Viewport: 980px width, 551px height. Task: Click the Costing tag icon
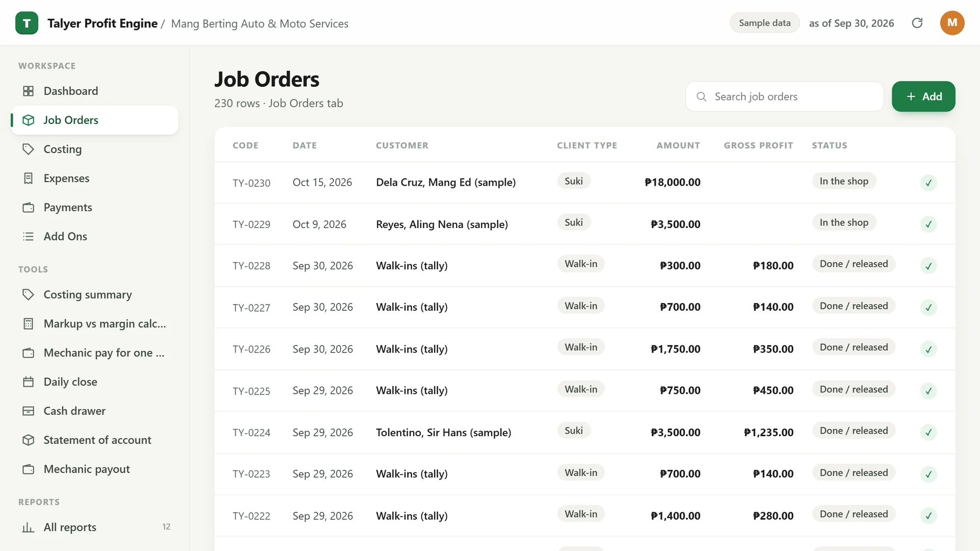point(29,149)
